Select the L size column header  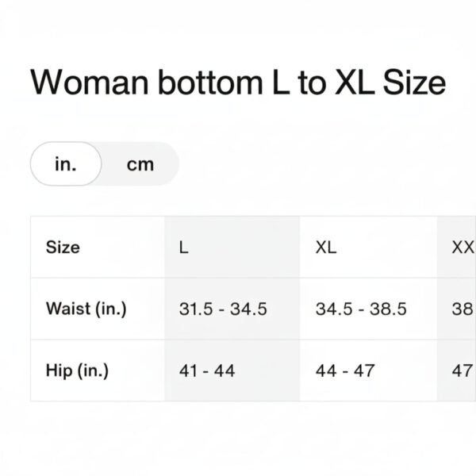click(183, 247)
